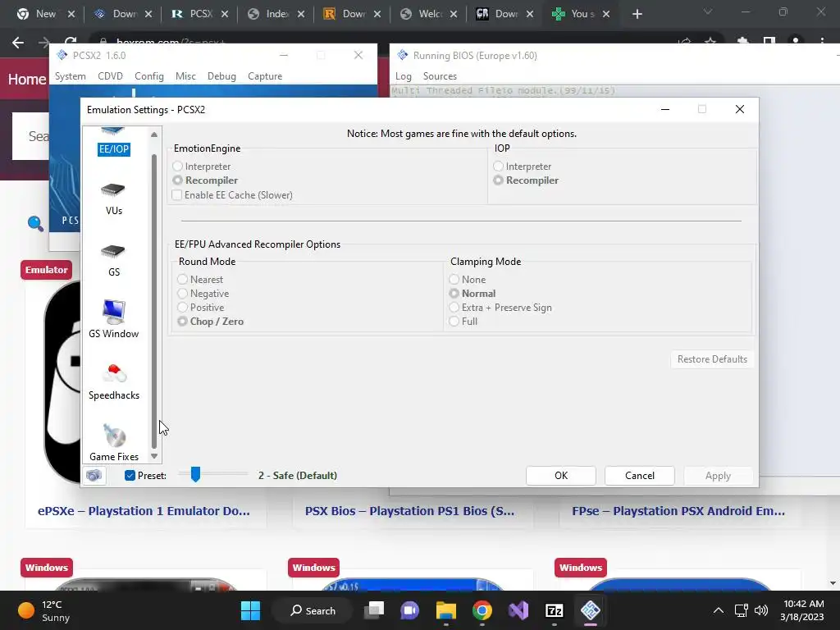Open the Sources menu in BIOS console window

[x=440, y=76]
